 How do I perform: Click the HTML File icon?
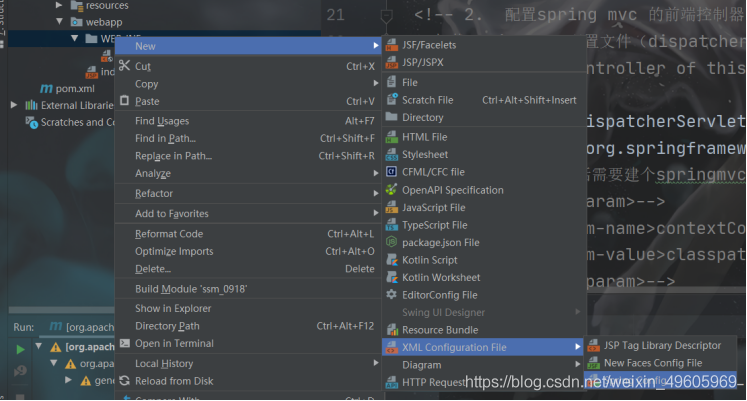pos(392,137)
